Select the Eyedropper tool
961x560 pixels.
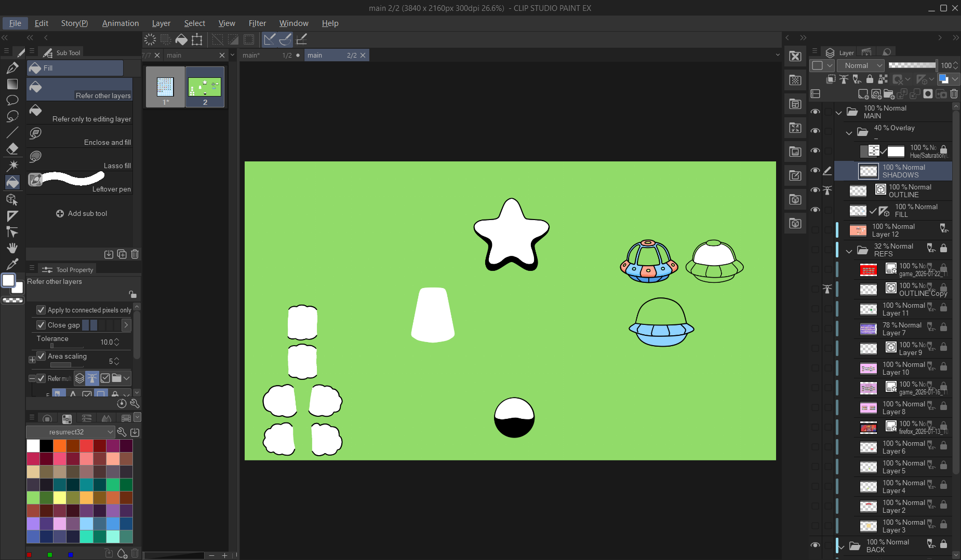pyautogui.click(x=12, y=264)
